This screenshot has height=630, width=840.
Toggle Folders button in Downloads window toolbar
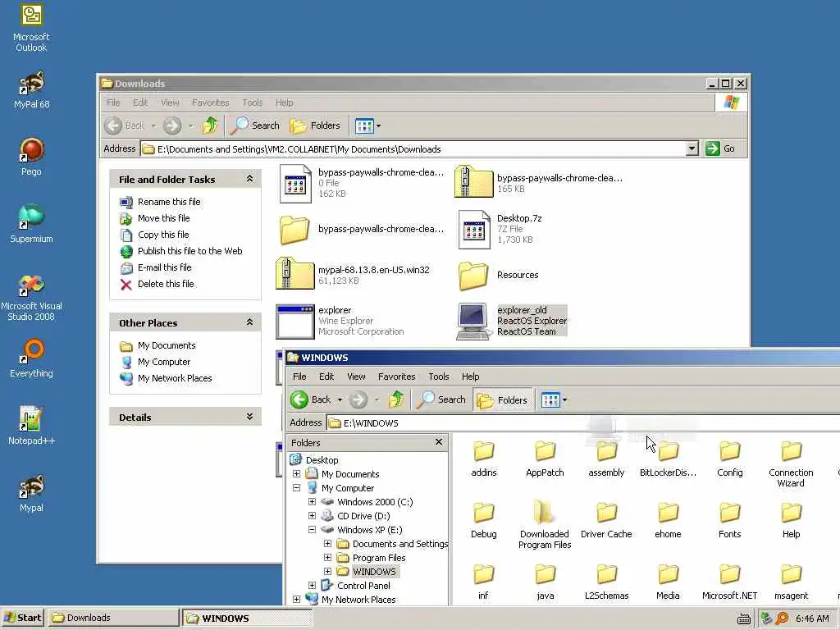pos(315,126)
